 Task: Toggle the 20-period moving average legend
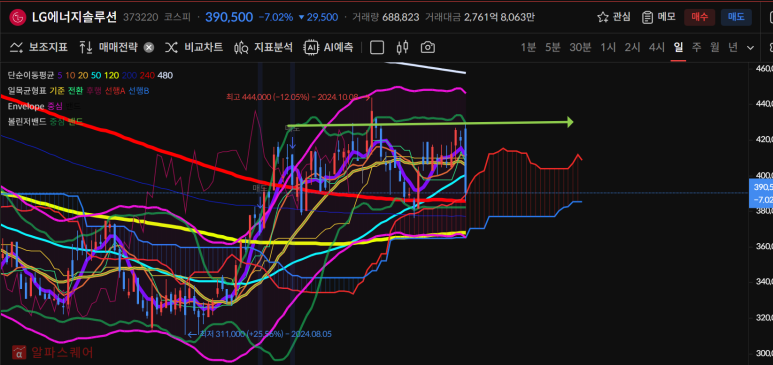coord(82,75)
